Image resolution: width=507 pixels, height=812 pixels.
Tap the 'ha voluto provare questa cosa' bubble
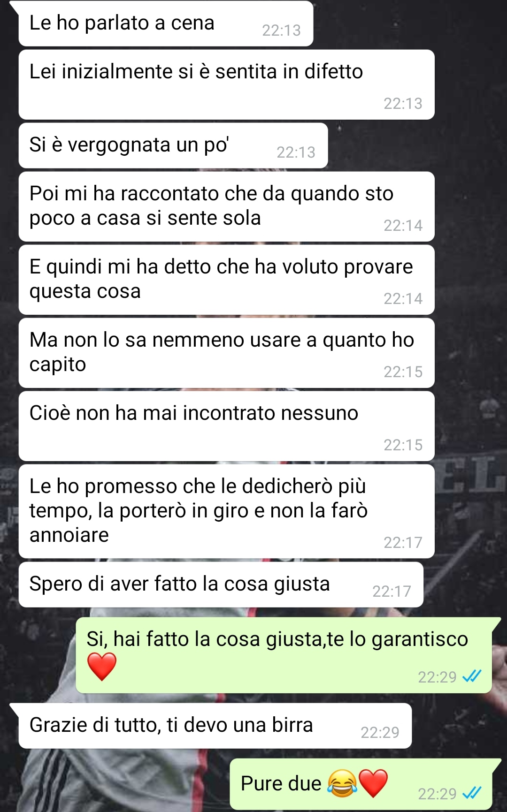226,280
